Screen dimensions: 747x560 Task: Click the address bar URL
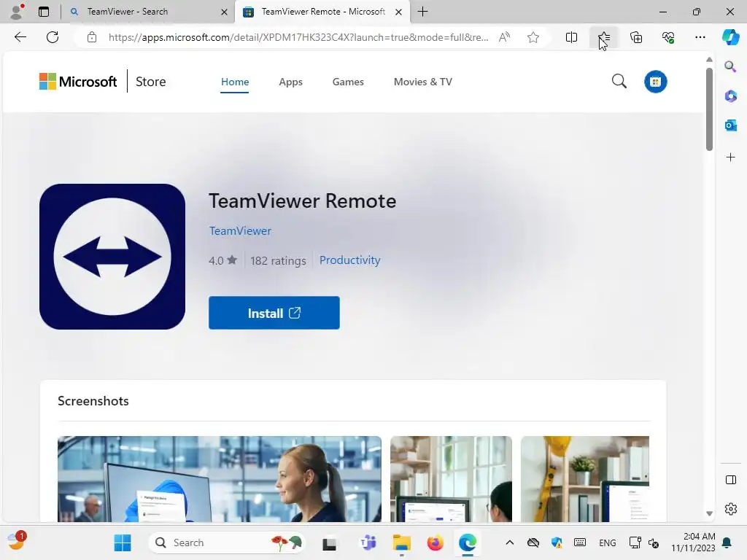click(x=298, y=37)
